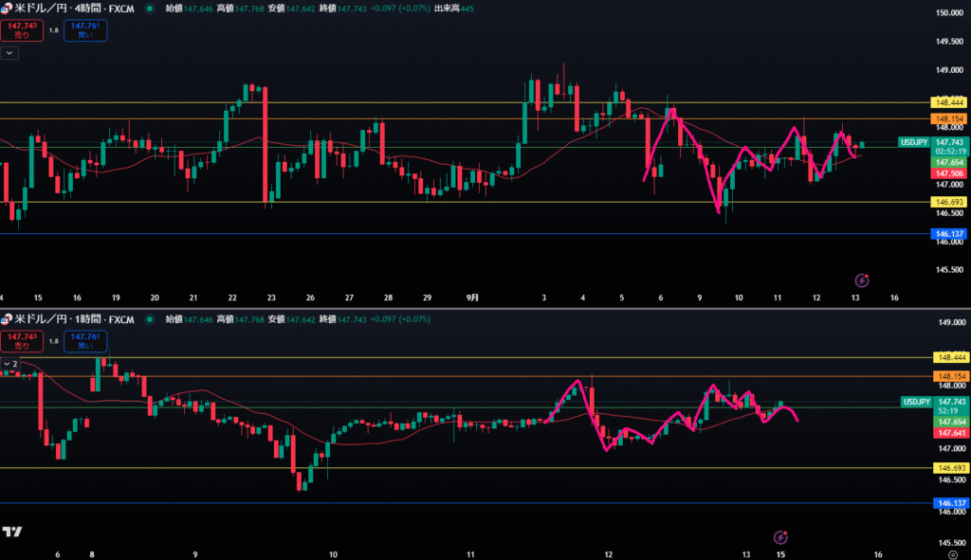Screen dimensions: 971x560
Task: Click date 10 on the 1時間 time axis
Action: click(x=333, y=554)
